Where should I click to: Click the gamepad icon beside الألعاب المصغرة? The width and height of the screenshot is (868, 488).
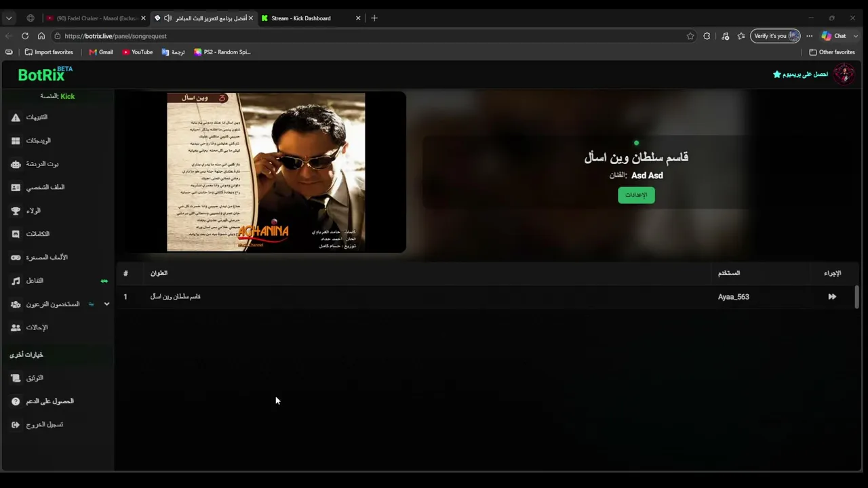coord(16,258)
